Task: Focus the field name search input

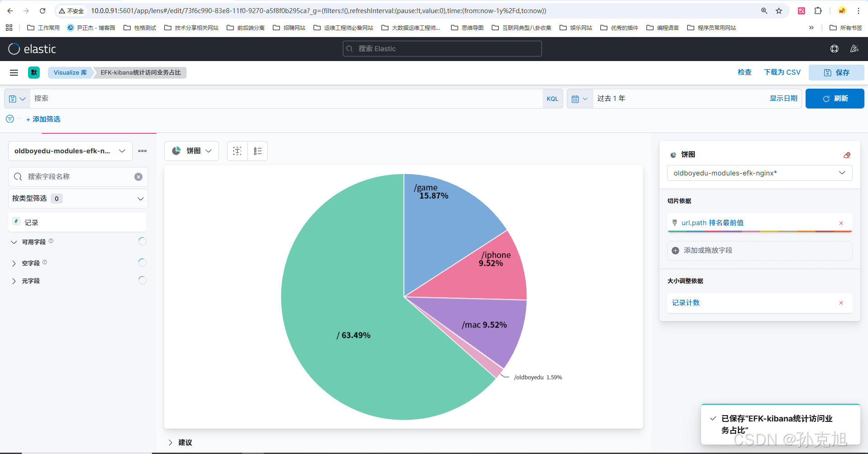Action: click(79, 177)
